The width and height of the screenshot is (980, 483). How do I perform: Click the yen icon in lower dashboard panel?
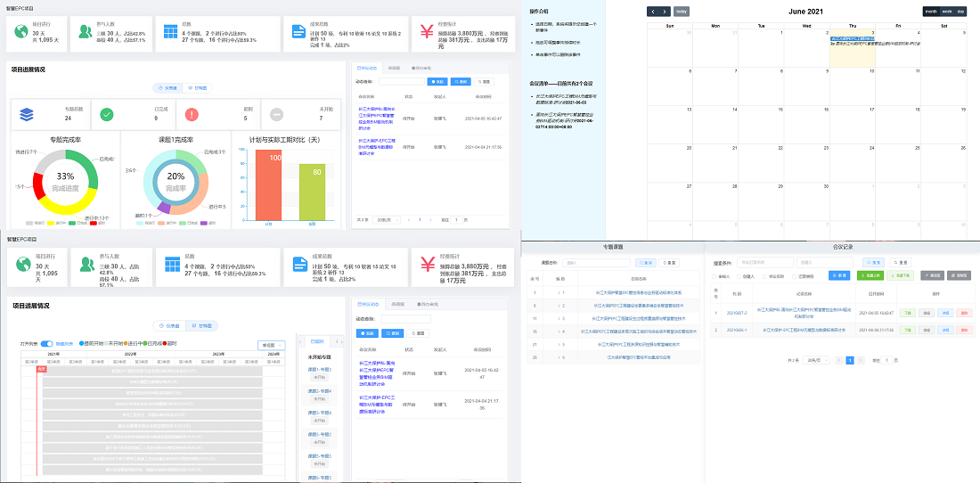[x=428, y=265]
